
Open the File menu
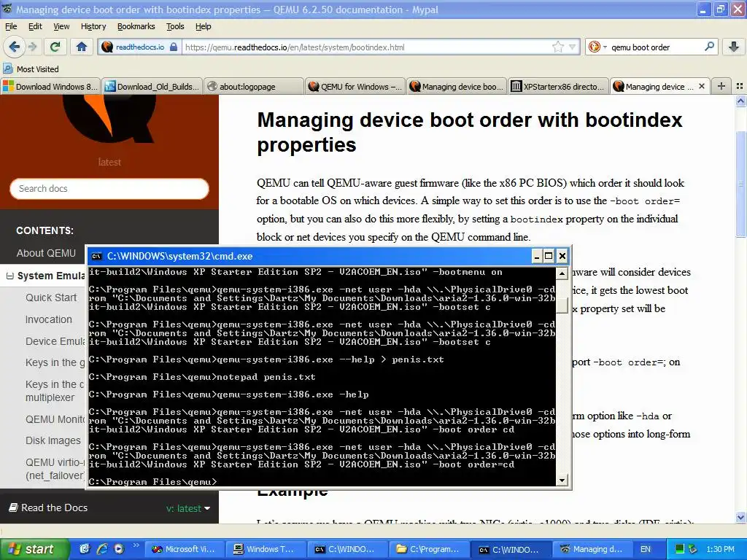pos(11,26)
